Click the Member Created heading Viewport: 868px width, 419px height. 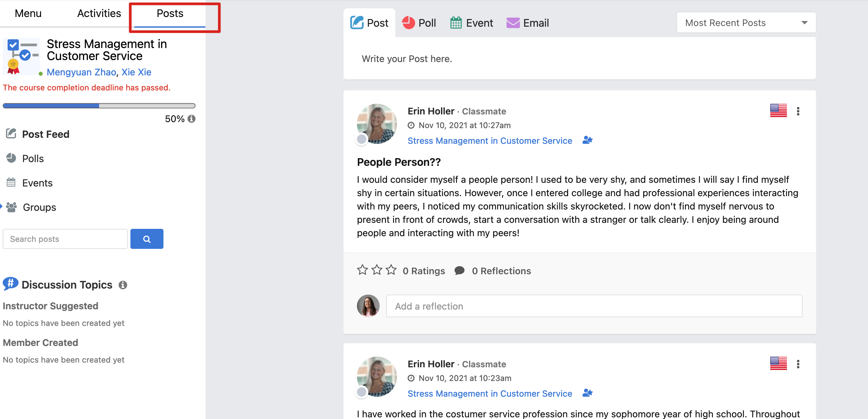(x=40, y=343)
